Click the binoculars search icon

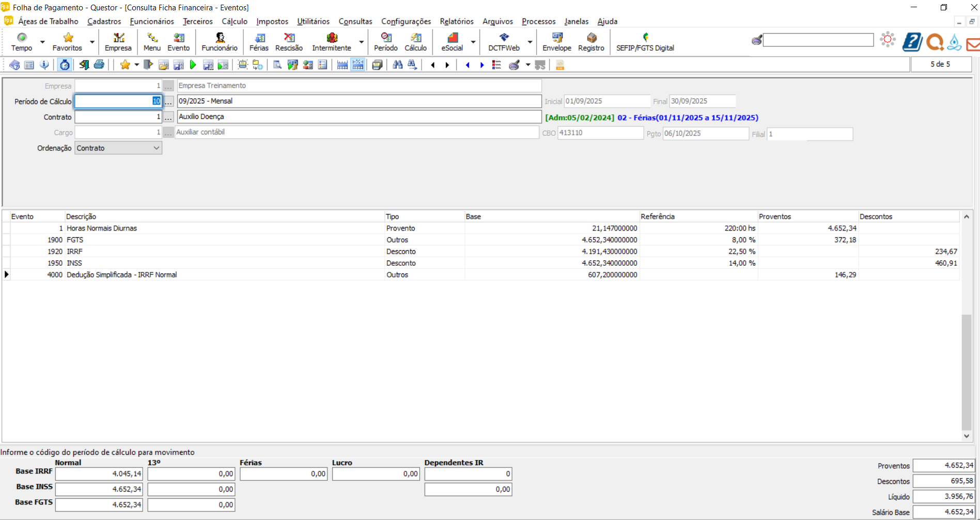(397, 65)
